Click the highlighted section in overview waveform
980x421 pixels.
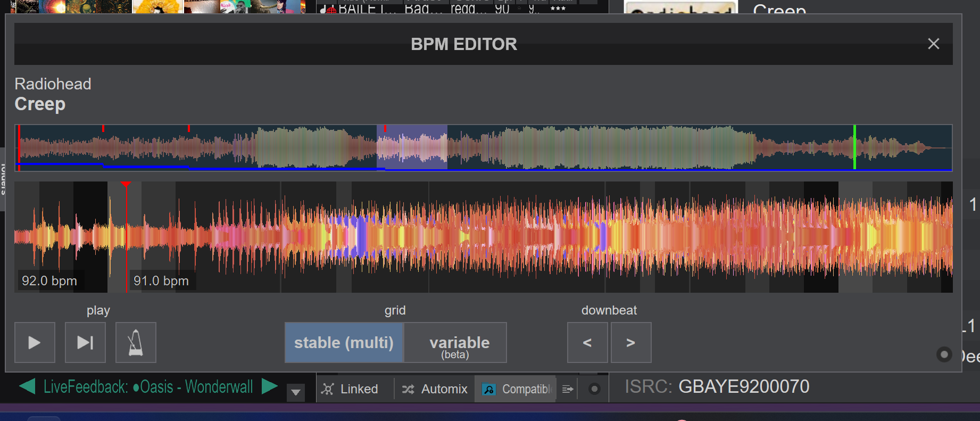click(x=412, y=147)
